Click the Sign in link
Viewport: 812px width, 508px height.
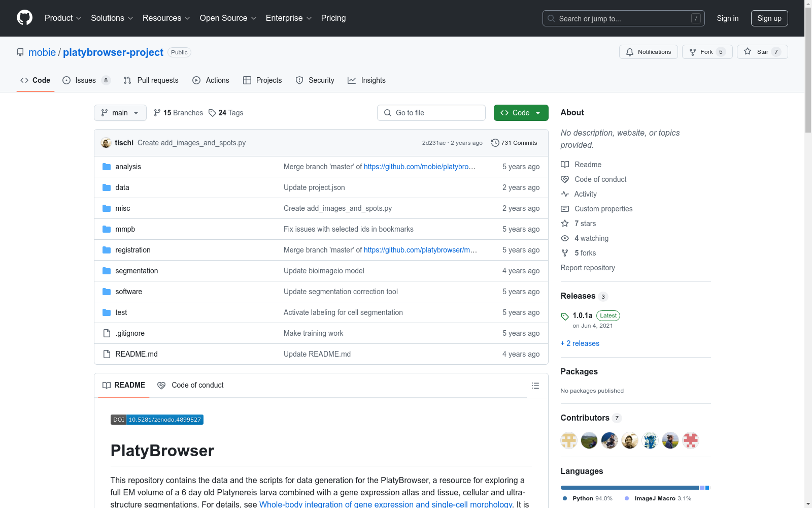point(728,18)
